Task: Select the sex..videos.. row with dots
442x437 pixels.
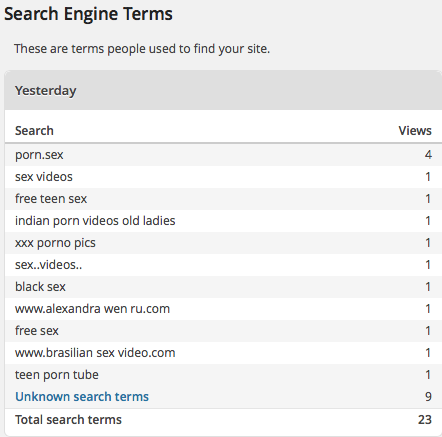Action: coord(223,265)
